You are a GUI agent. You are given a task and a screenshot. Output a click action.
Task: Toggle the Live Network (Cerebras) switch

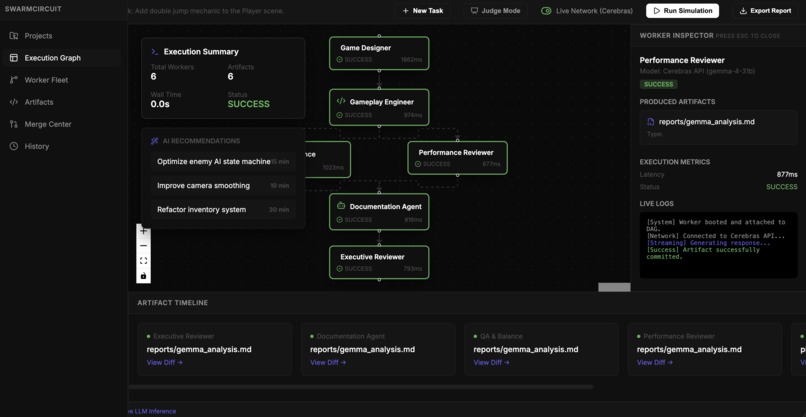point(546,11)
